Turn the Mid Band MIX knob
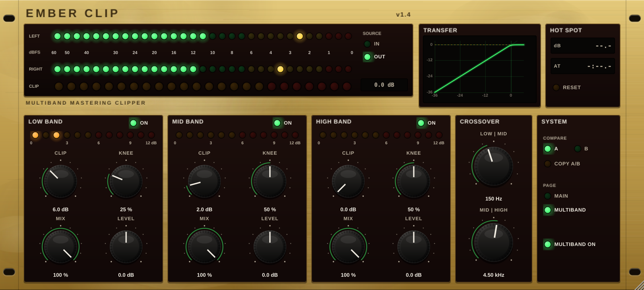 [204, 246]
